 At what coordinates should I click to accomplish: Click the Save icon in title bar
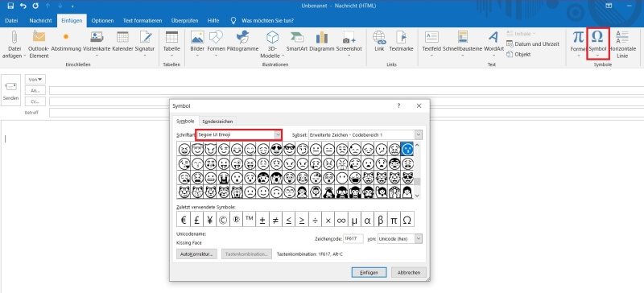click(10, 6)
